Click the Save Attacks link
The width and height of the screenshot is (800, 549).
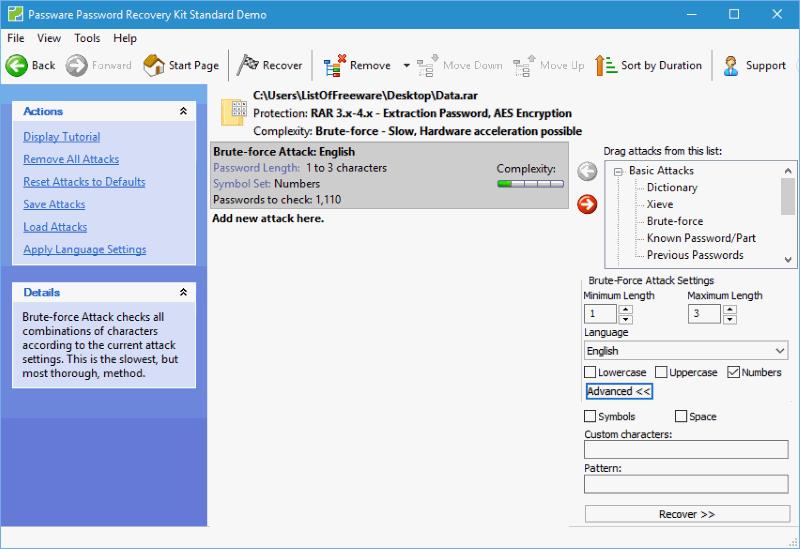click(54, 204)
